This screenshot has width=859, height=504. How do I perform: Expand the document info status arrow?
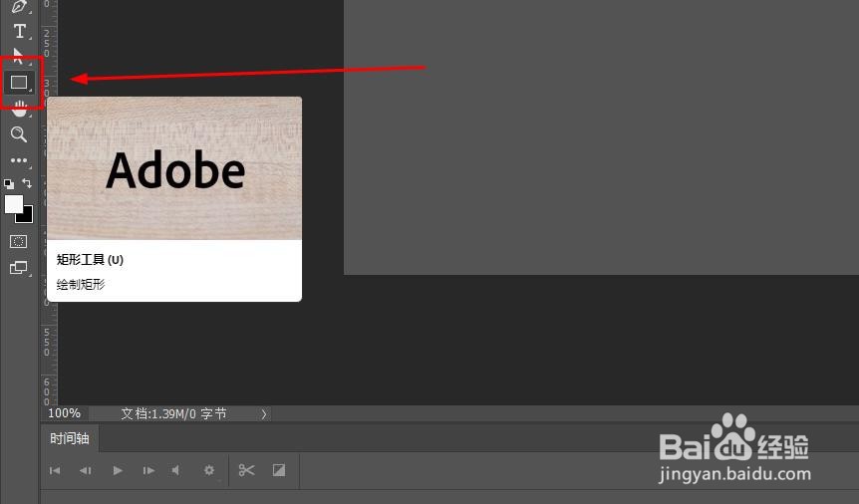pos(263,414)
